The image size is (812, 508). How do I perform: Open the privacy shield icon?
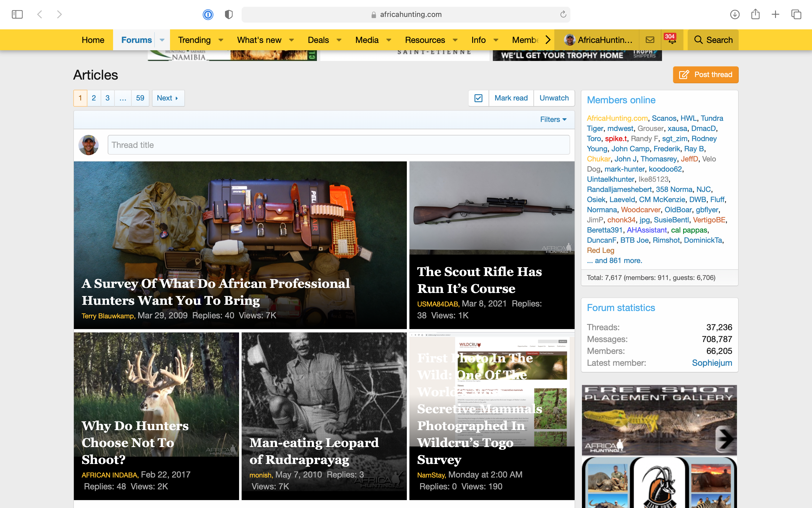pyautogui.click(x=229, y=14)
